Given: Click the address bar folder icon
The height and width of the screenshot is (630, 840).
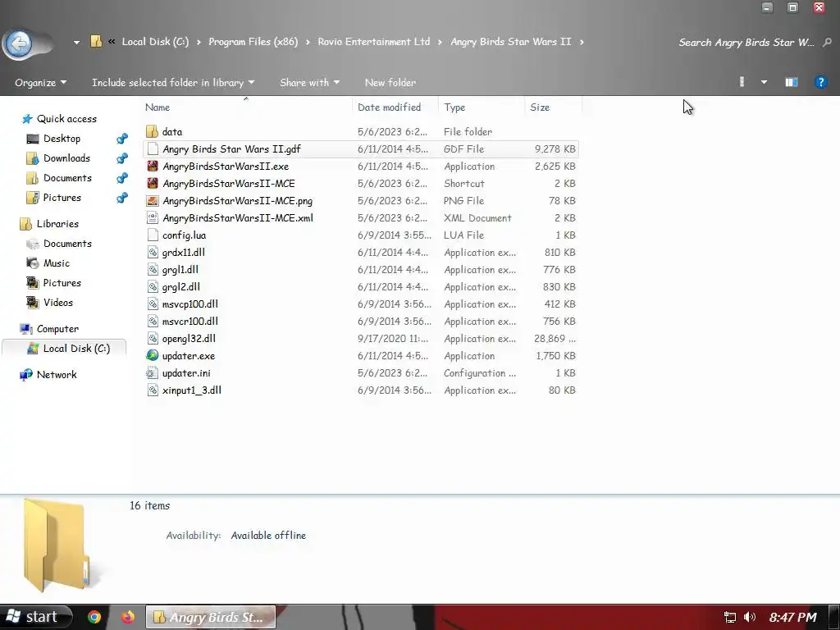Looking at the screenshot, I should click(x=96, y=41).
